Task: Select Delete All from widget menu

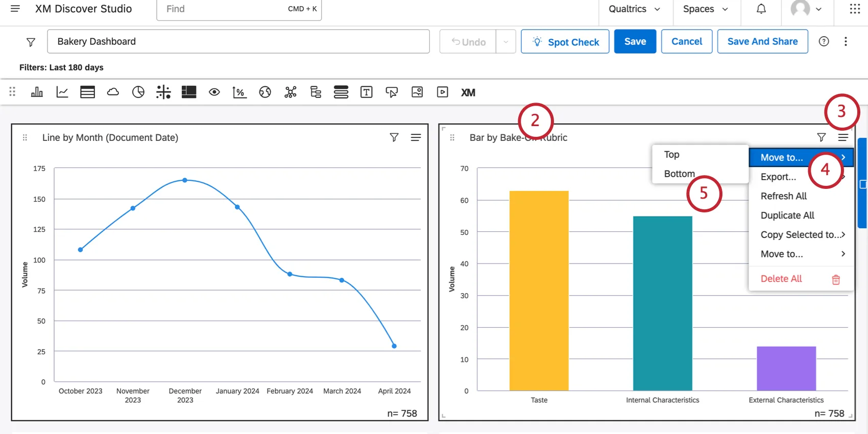Action: (x=781, y=279)
